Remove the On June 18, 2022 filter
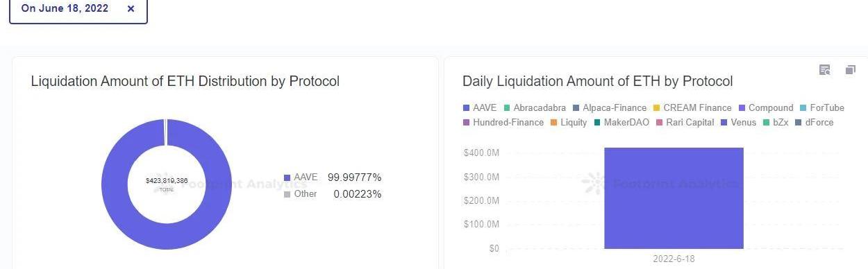This screenshot has width=868, height=269. [131, 9]
